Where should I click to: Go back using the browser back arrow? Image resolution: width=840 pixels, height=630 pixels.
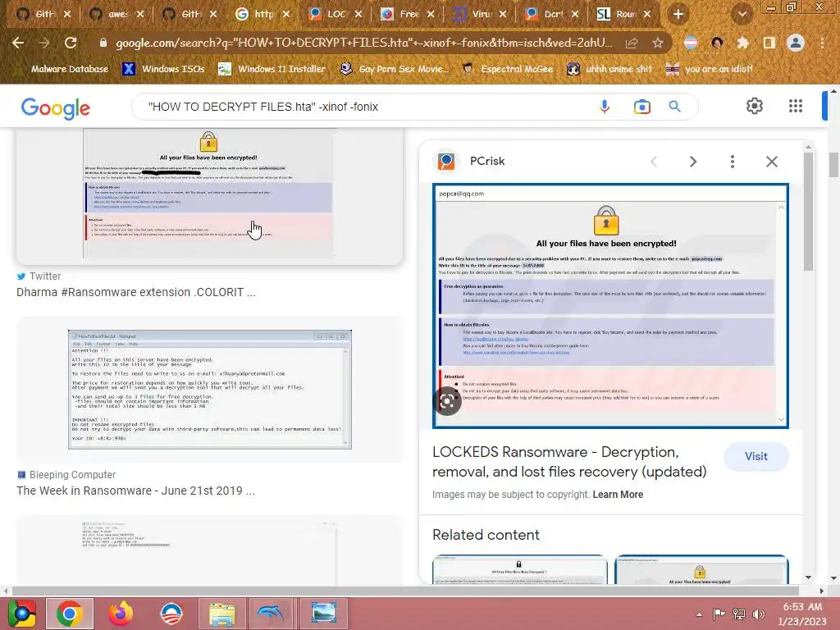pyautogui.click(x=18, y=43)
